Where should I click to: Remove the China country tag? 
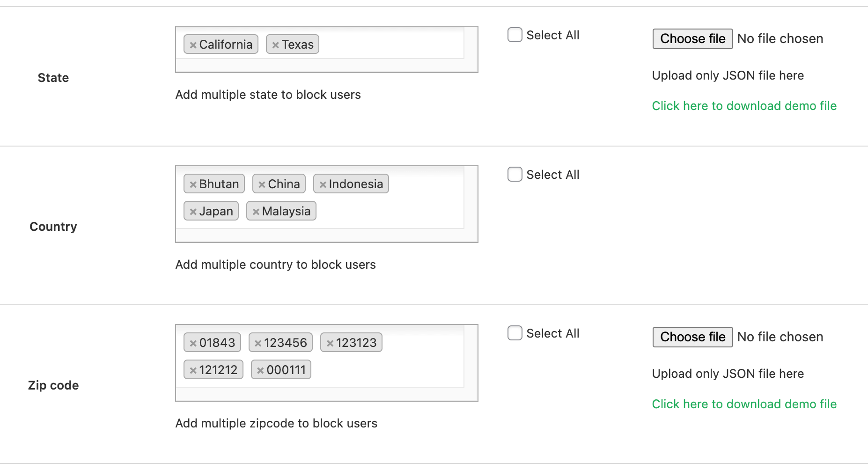click(262, 184)
